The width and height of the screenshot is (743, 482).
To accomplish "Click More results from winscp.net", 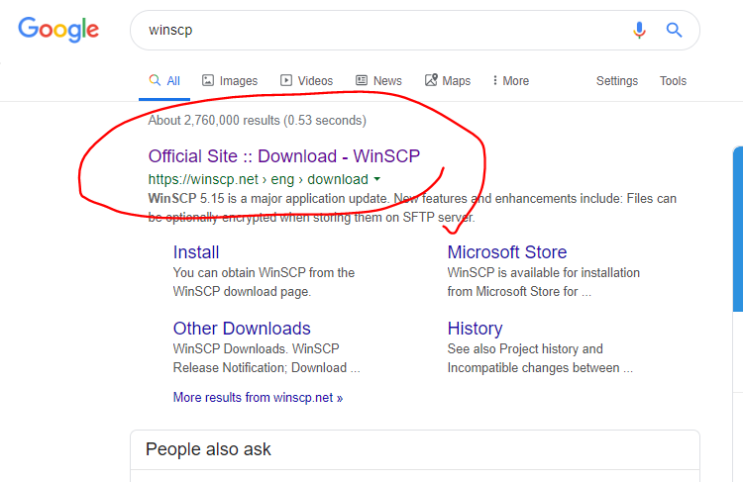I will (258, 397).
